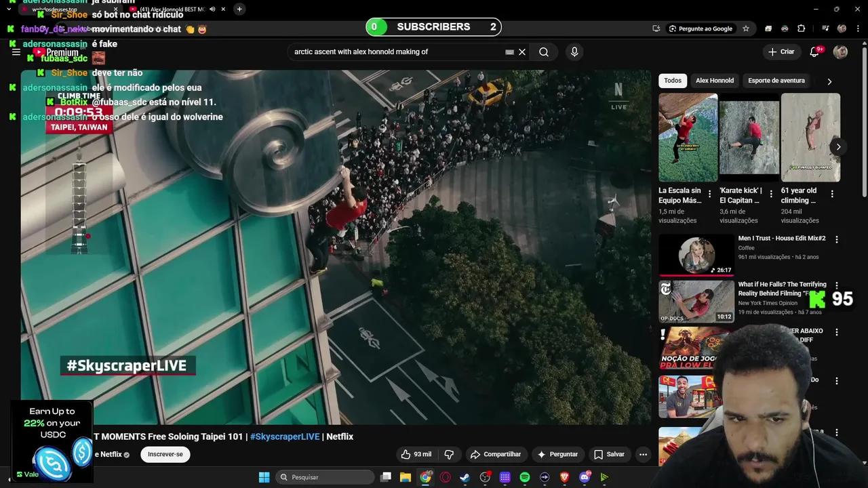
Task: Open Chrome media control icon
Action: pos(825,28)
